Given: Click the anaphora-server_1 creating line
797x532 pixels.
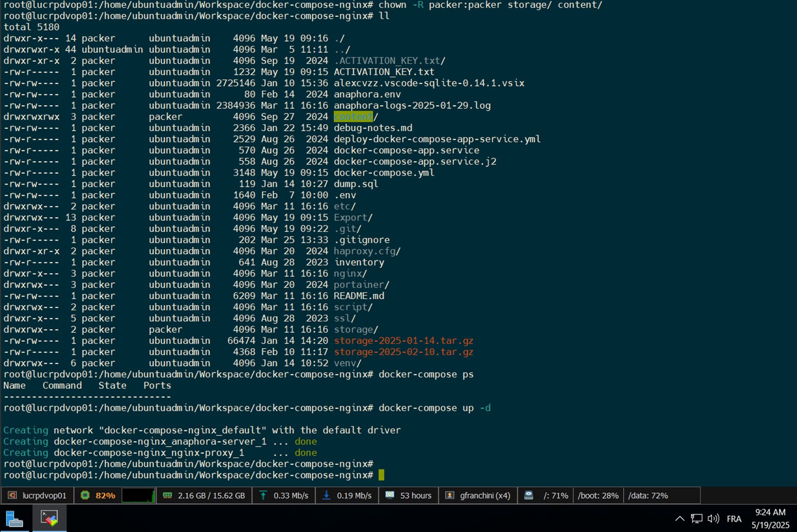Looking at the screenshot, I should pos(160,442).
